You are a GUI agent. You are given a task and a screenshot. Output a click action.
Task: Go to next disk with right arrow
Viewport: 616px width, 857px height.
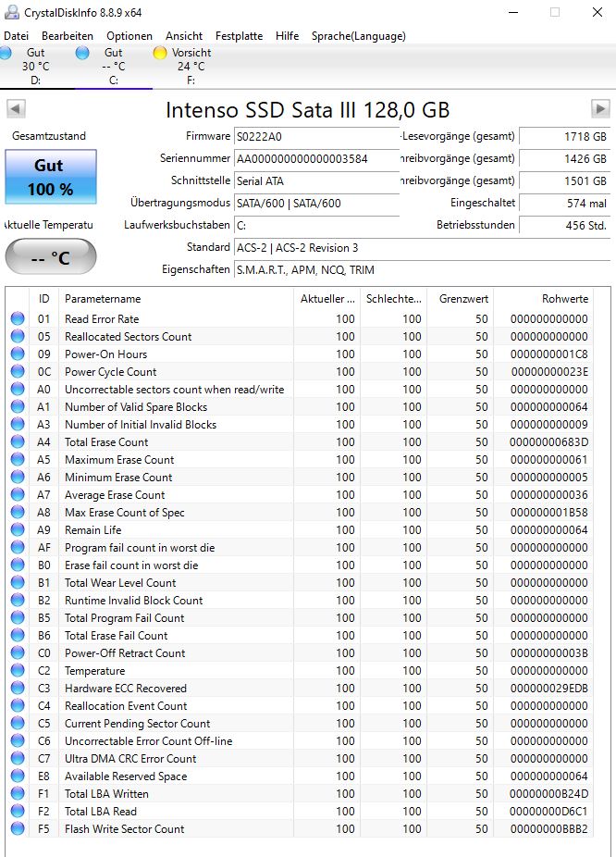[600, 109]
